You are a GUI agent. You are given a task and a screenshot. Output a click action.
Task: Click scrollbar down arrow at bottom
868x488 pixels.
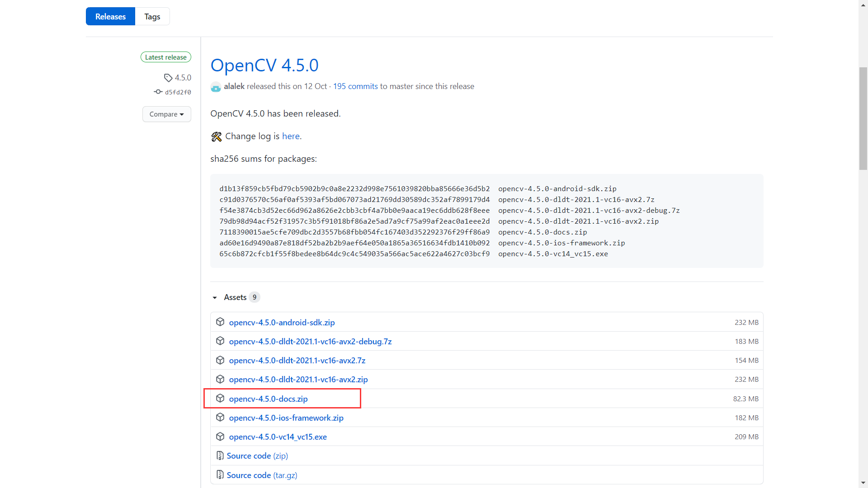(863, 483)
